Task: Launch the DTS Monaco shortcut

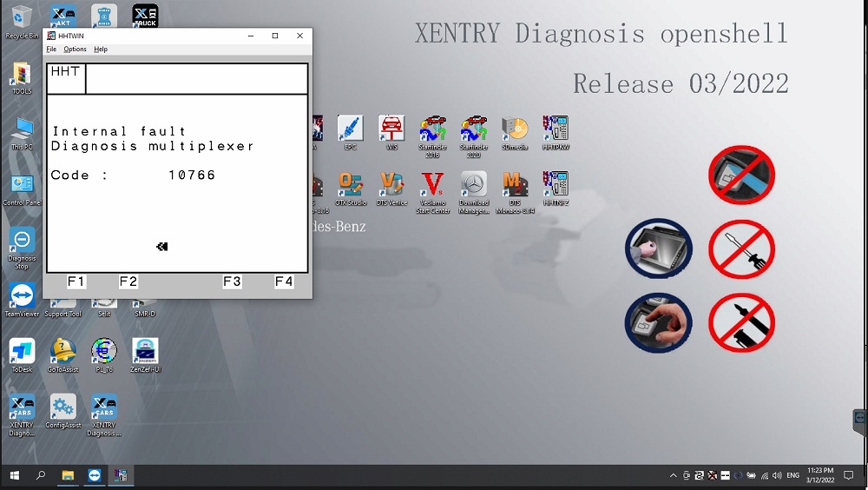Action: tap(515, 192)
